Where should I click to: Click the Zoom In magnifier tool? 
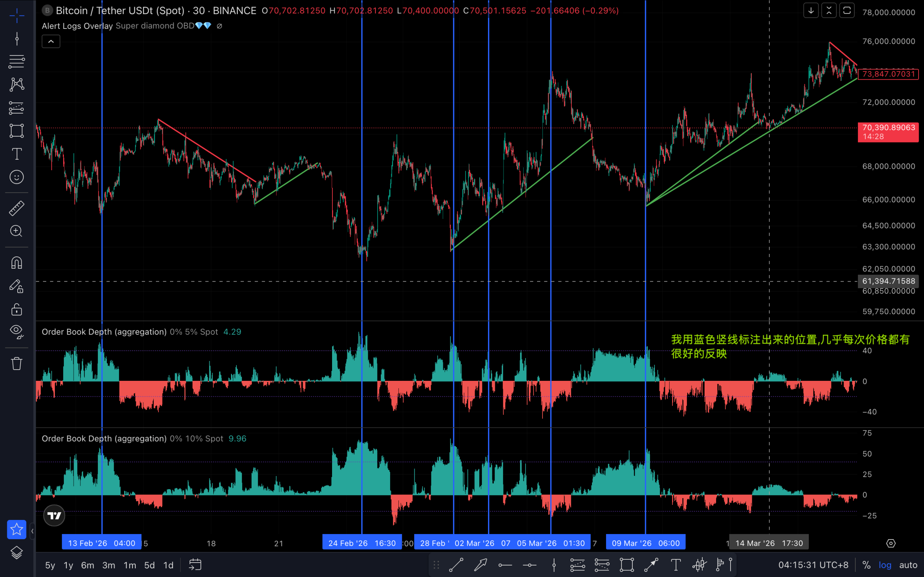[x=16, y=231]
